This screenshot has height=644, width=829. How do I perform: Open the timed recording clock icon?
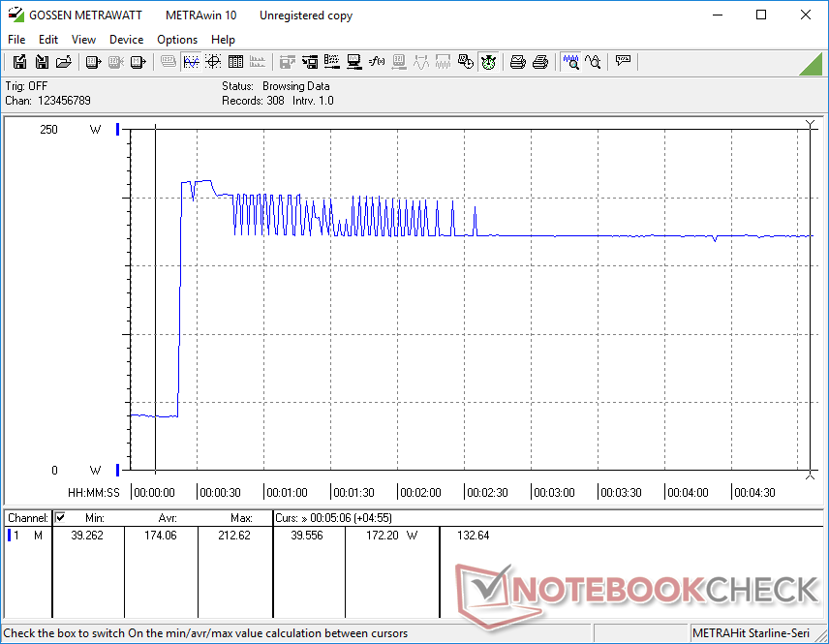point(466,62)
